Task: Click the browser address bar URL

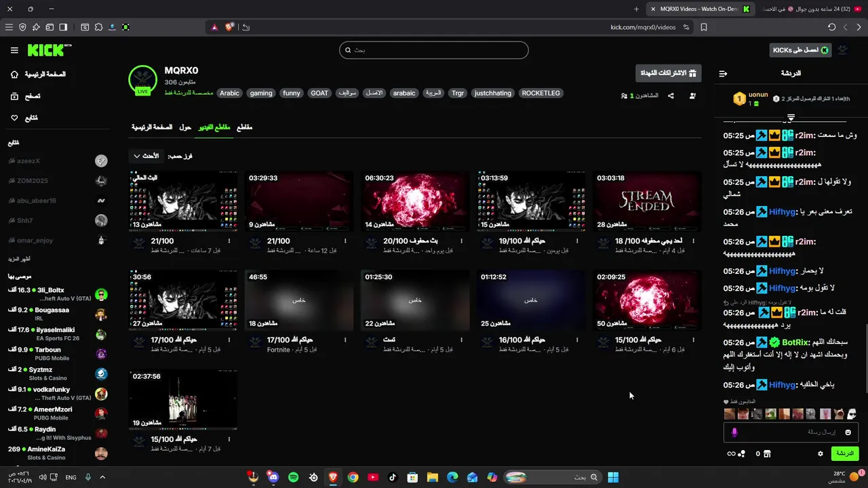Action: 643,27
